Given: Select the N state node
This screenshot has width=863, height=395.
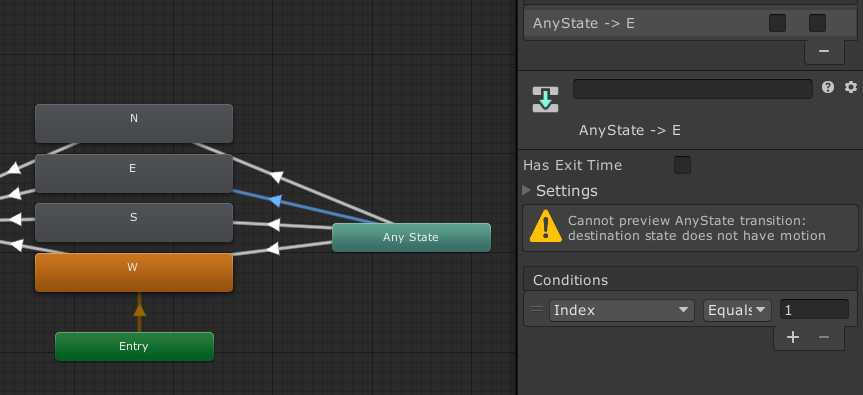Looking at the screenshot, I should point(134,123).
